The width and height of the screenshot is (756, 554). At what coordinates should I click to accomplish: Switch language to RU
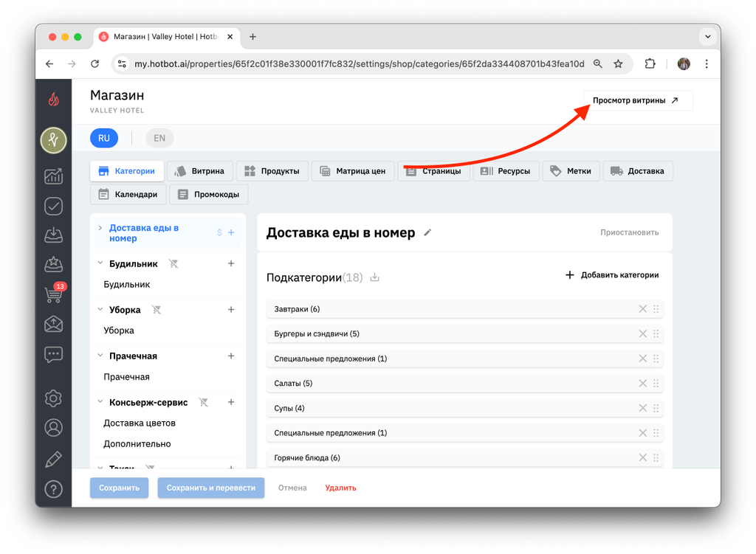pos(104,138)
